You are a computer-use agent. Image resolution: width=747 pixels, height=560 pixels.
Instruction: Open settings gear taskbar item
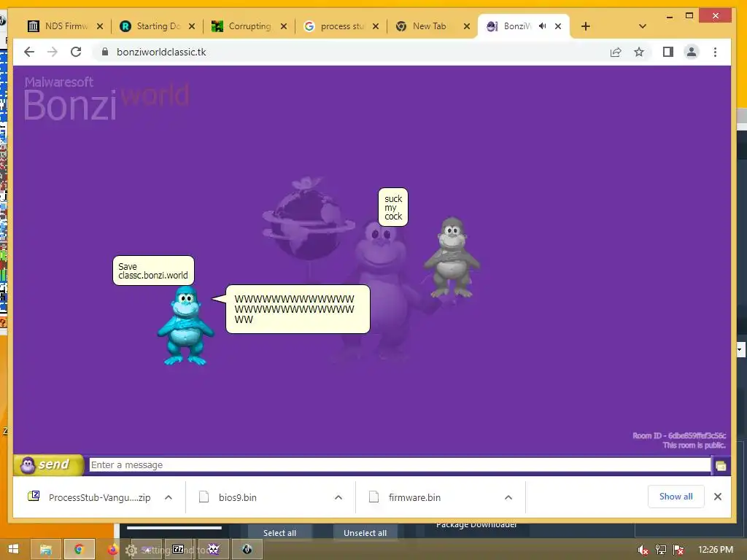131,550
